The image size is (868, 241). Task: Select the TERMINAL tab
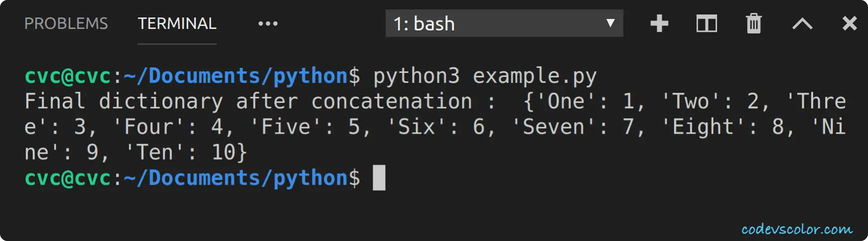[177, 23]
